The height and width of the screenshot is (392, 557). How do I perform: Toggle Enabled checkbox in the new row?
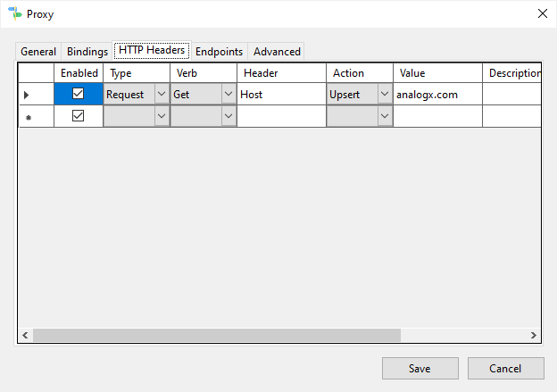pos(79,116)
